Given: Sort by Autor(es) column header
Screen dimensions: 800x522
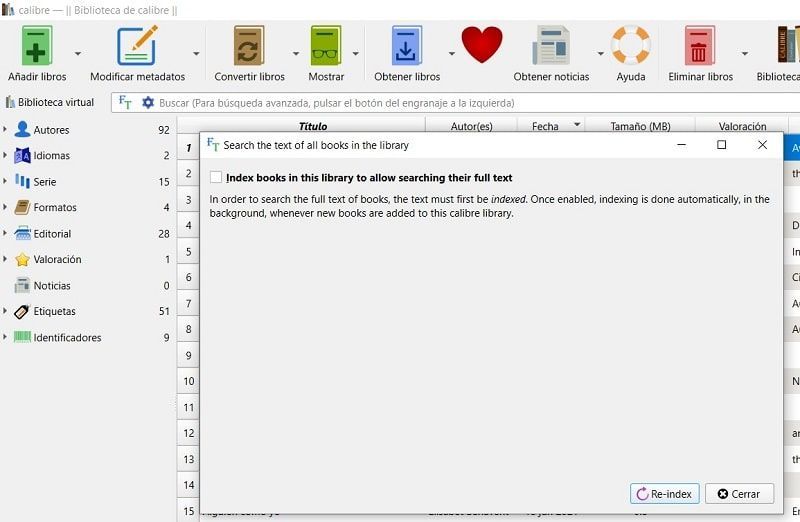Looking at the screenshot, I should pos(471,126).
